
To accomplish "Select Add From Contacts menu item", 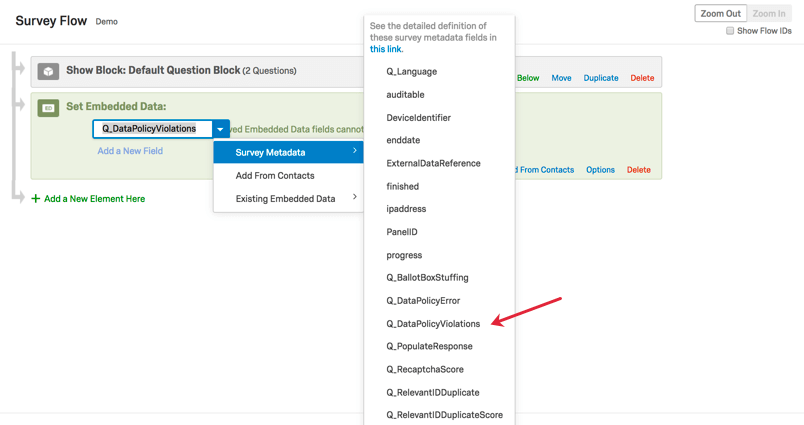I will pyautogui.click(x=275, y=175).
